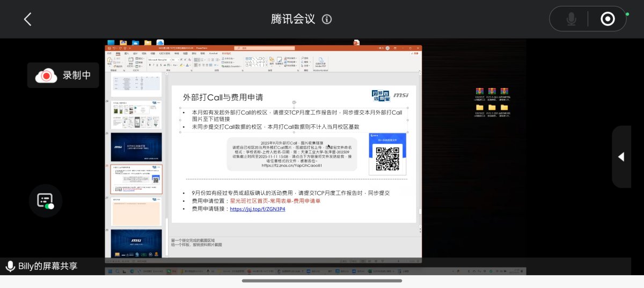Select the dark MSI title slide thumbnail 25
The height and width of the screenshot is (288, 644).
tap(136, 147)
